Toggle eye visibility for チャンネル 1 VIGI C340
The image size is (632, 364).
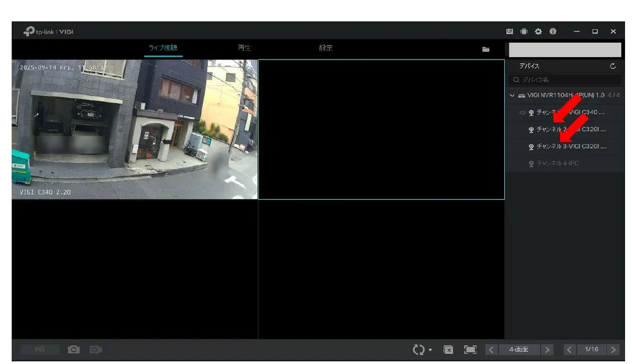[x=523, y=112]
